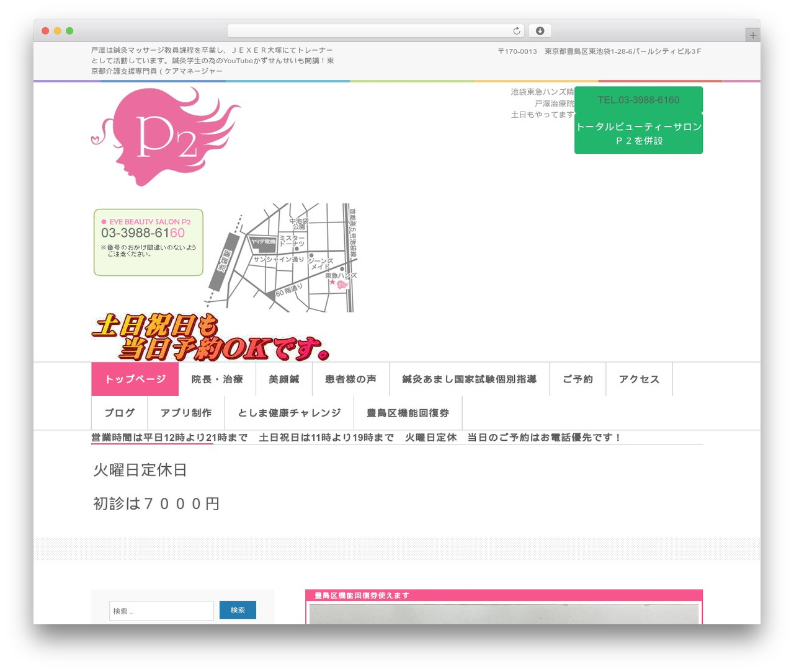Viewport: 794px width, 672px height.
Task: Click the 〒170-0013 address text in the header
Action: 599,51
